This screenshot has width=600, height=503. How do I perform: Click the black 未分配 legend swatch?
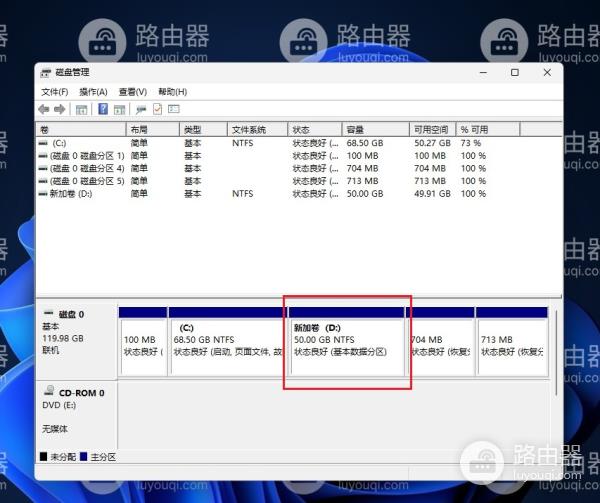point(44,457)
